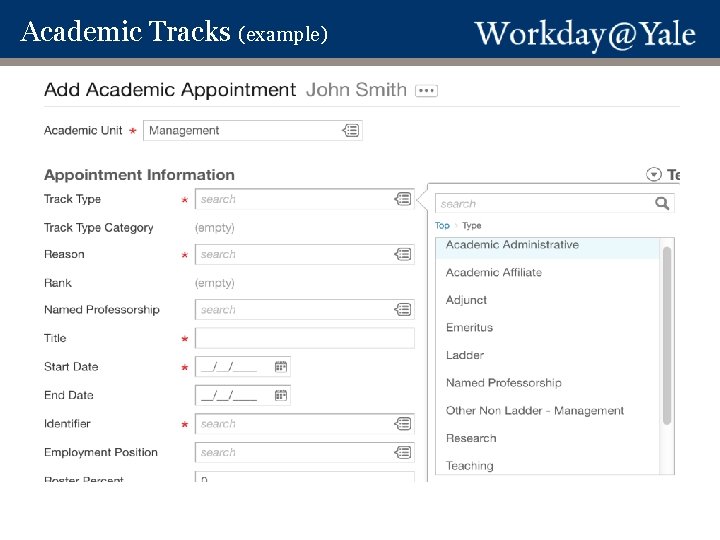Screen dimensions: 720x540
Task: Click the Named Professorship search field
Action: coord(304,309)
